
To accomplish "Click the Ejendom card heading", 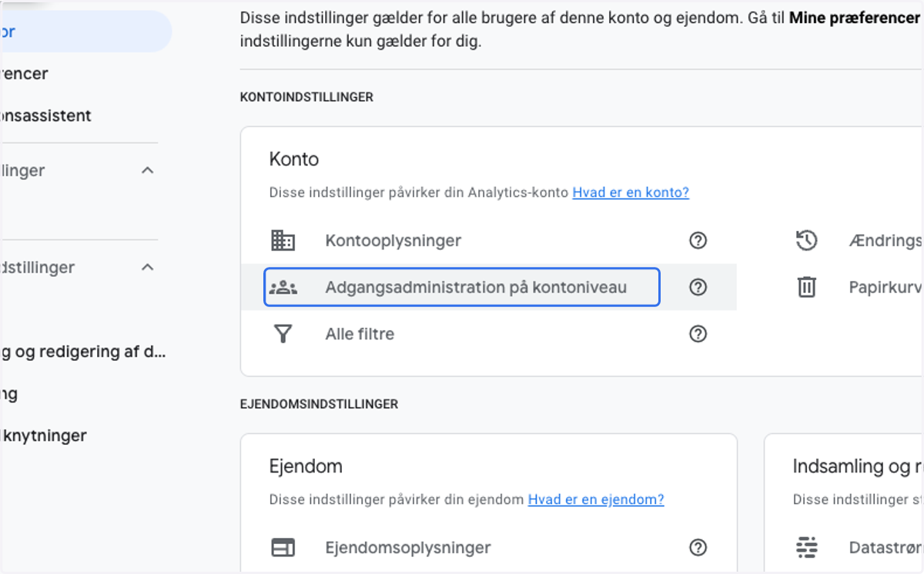I will pos(306,466).
